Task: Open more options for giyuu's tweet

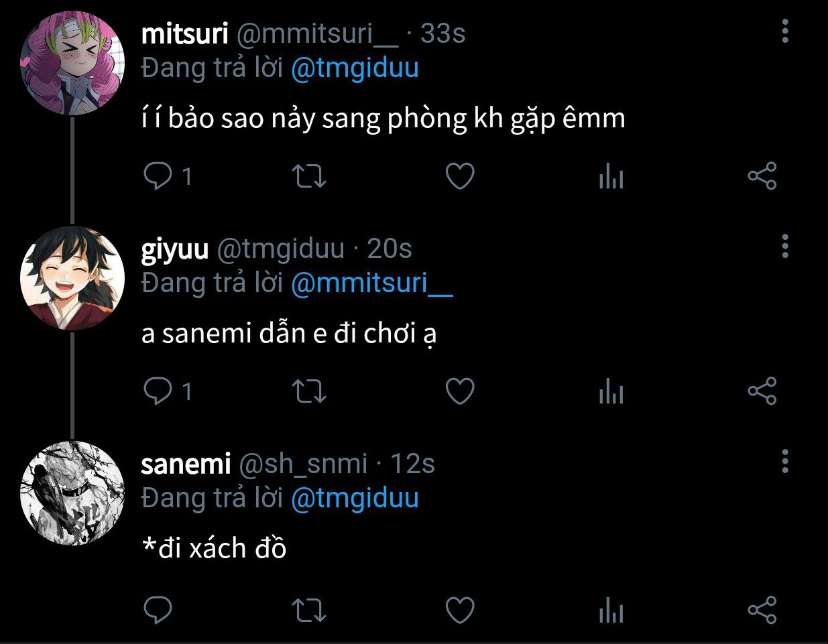Action: [785, 247]
